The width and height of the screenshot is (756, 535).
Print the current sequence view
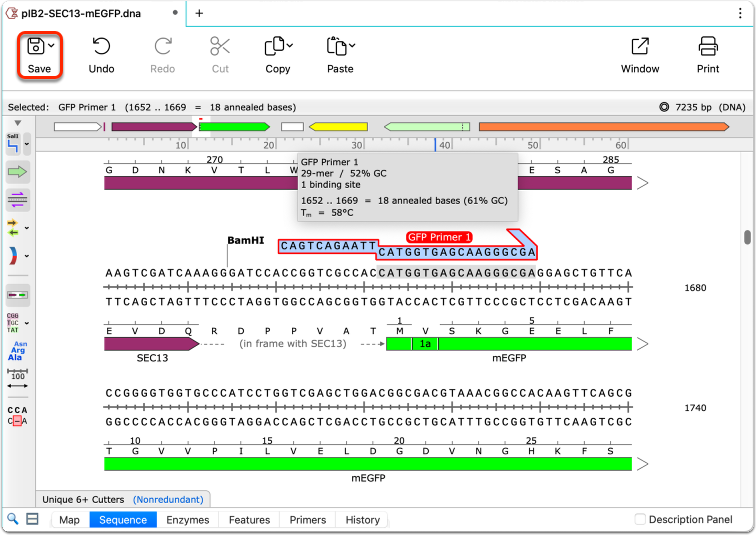tap(708, 55)
